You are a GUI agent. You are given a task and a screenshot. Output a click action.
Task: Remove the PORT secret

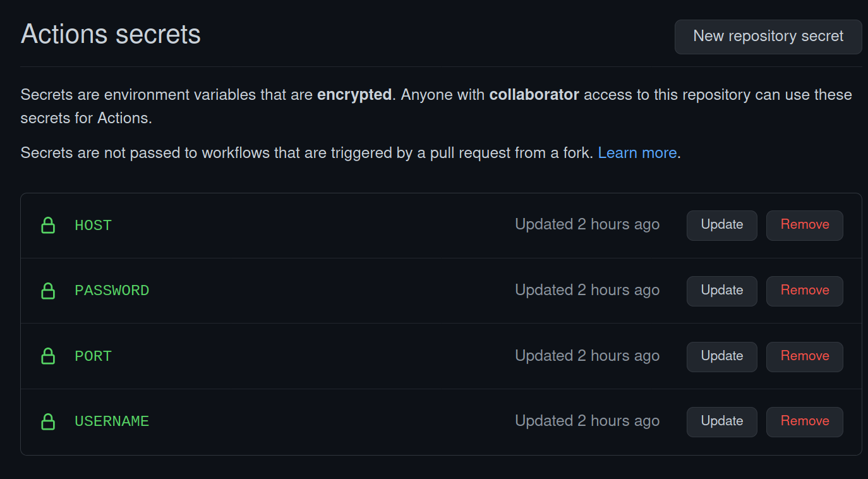[x=805, y=356]
